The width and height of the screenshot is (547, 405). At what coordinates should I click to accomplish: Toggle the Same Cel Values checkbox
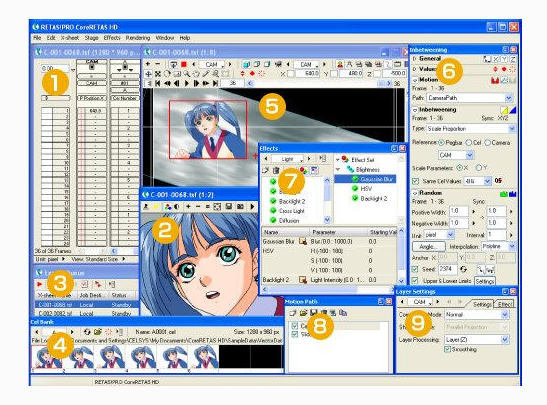415,181
